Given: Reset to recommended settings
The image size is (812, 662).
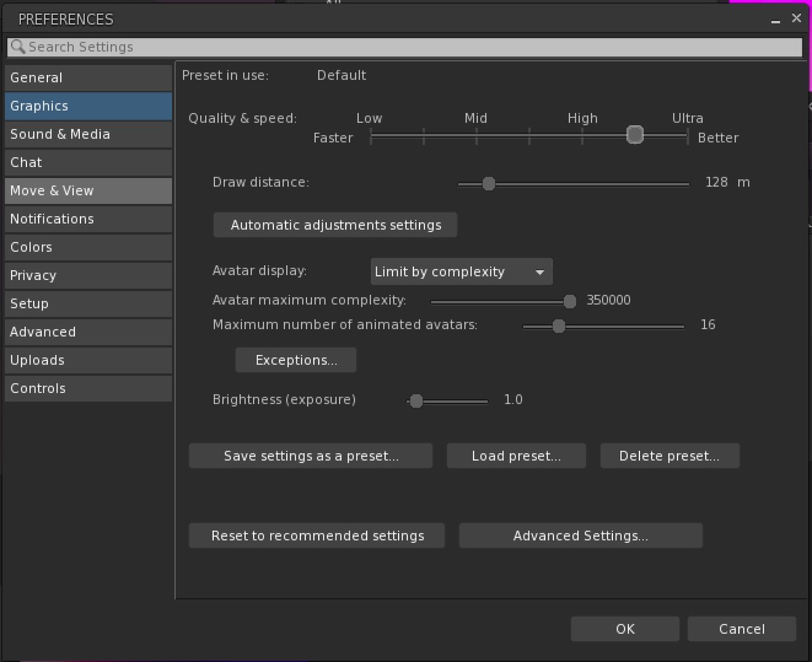Looking at the screenshot, I should pos(317,536).
